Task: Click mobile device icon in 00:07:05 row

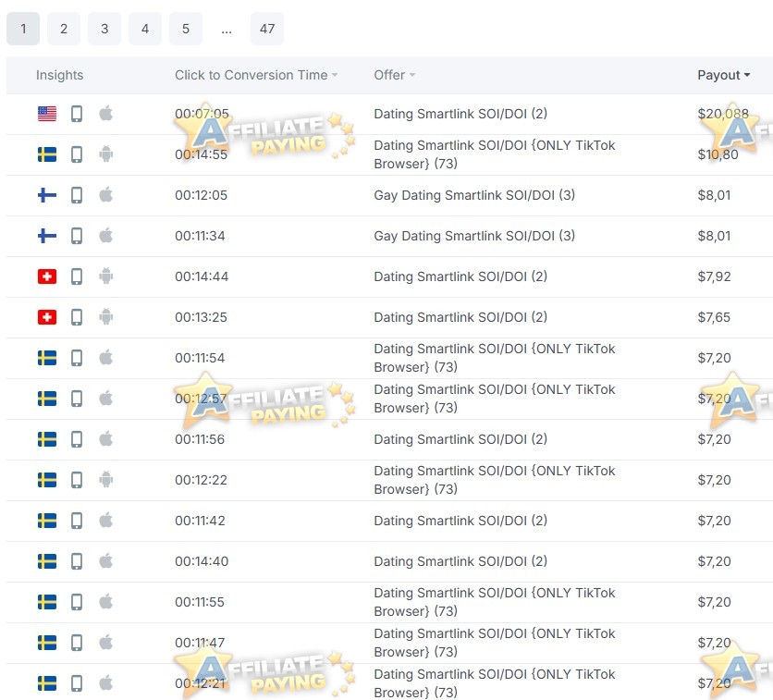Action: tap(77, 114)
